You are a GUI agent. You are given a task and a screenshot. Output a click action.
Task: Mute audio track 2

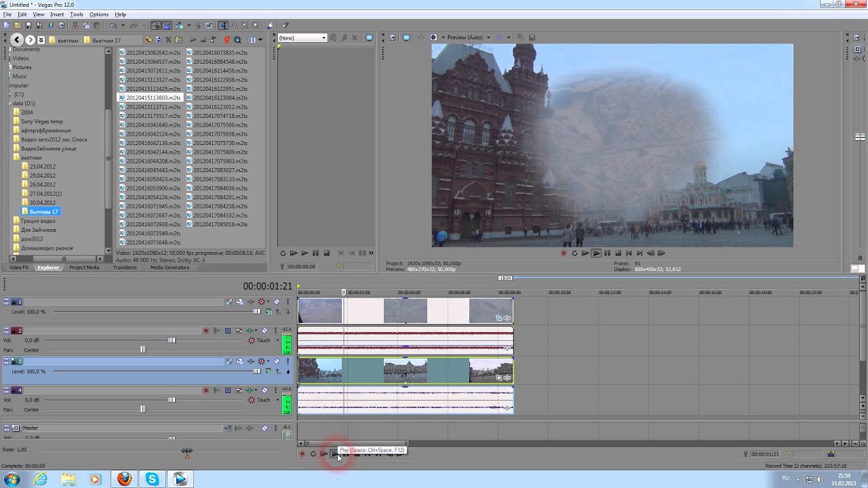pyautogui.click(x=264, y=331)
